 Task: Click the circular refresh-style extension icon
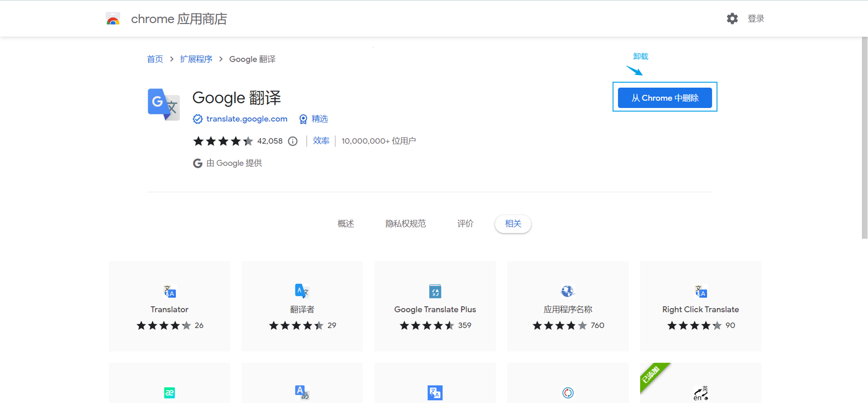click(568, 393)
